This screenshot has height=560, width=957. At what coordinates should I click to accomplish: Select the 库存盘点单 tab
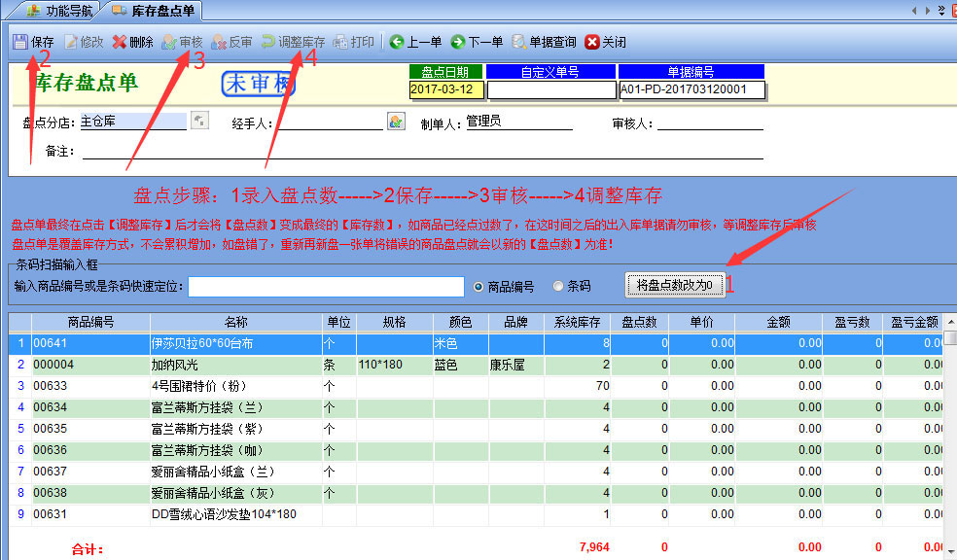[x=155, y=11]
